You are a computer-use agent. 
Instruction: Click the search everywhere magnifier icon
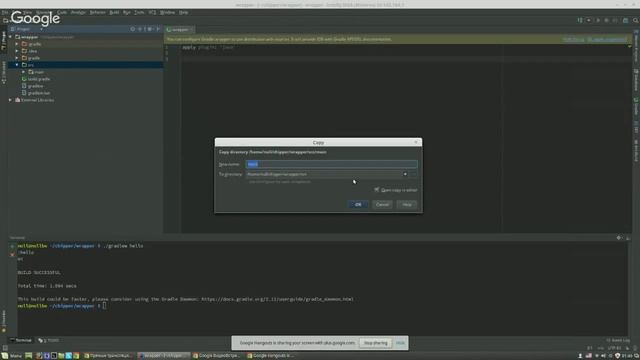click(x=636, y=20)
